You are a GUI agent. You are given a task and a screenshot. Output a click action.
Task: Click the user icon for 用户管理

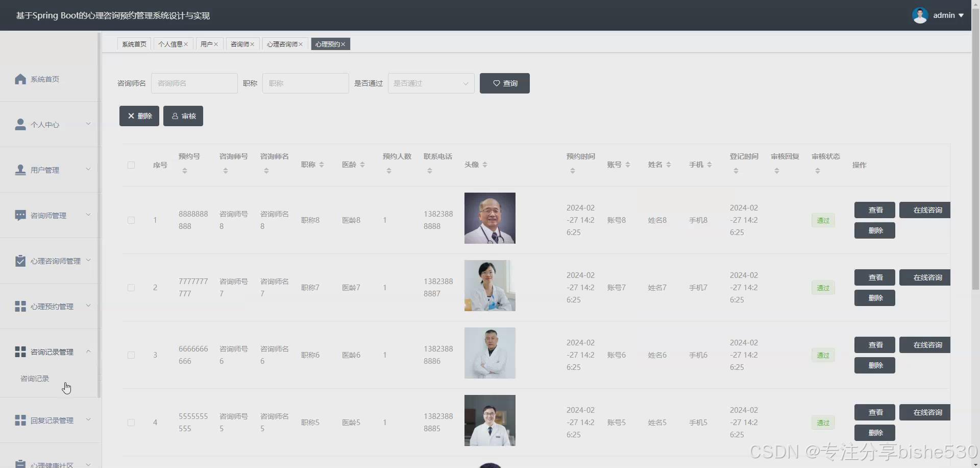point(20,170)
